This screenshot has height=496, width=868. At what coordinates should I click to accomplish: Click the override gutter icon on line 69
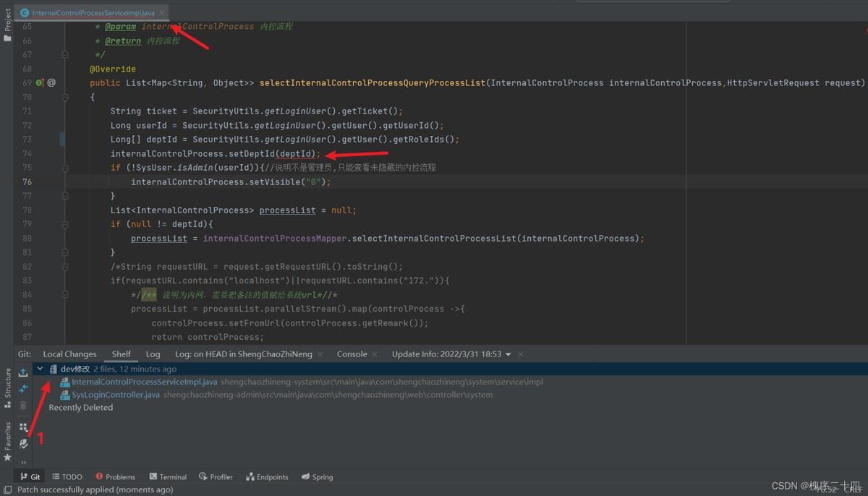point(40,82)
